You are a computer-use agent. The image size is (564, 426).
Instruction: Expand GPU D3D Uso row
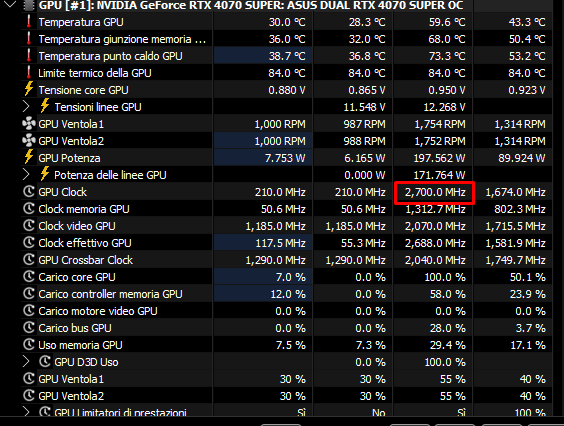pyautogui.click(x=26, y=362)
